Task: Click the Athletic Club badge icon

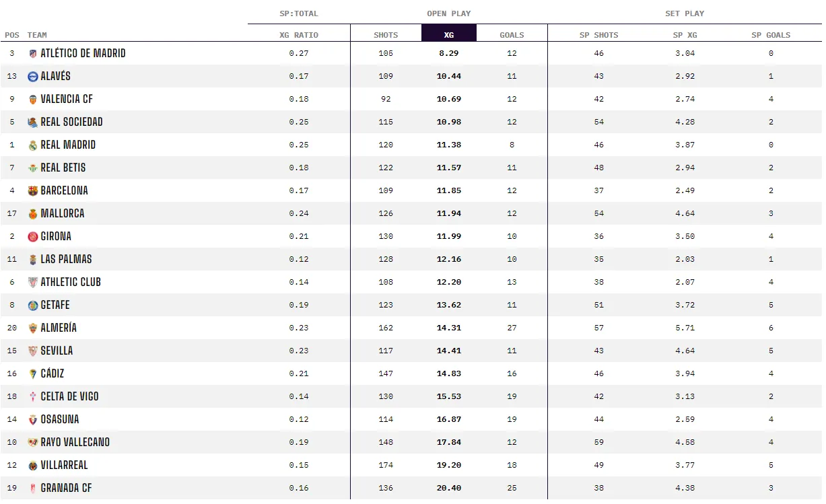Action: tap(32, 282)
